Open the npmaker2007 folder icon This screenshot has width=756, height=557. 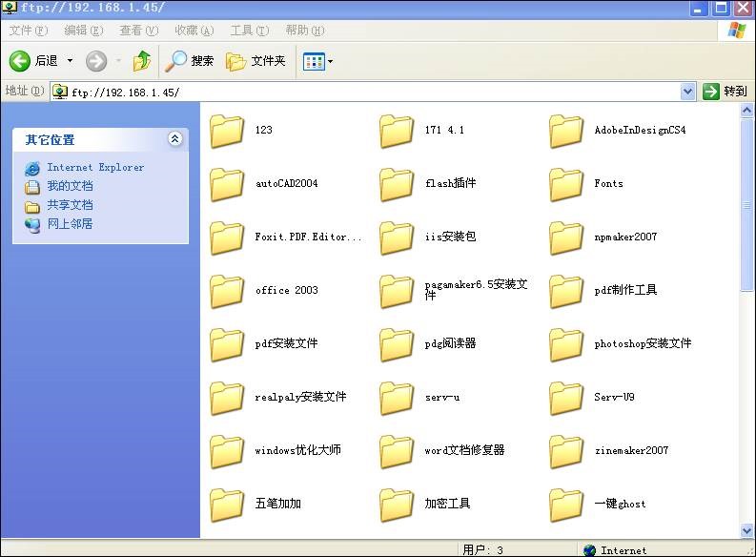point(566,237)
